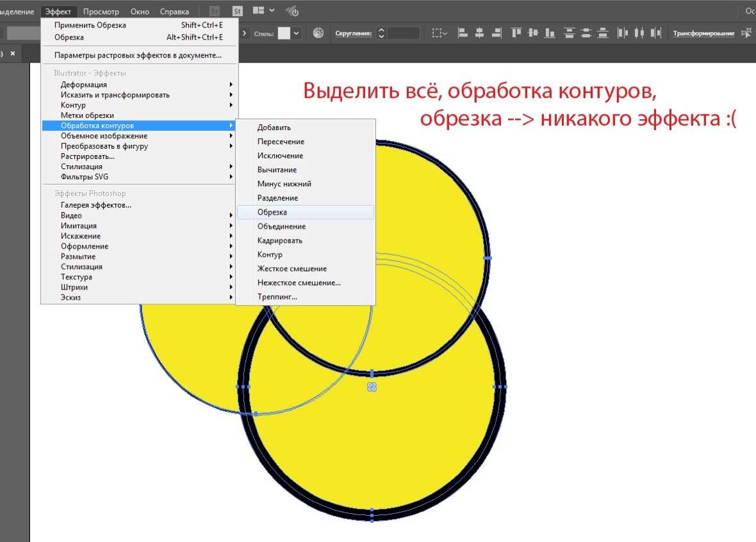The image size is (756, 542).
Task: Open the Стиль dropdown arrow
Action: [297, 33]
